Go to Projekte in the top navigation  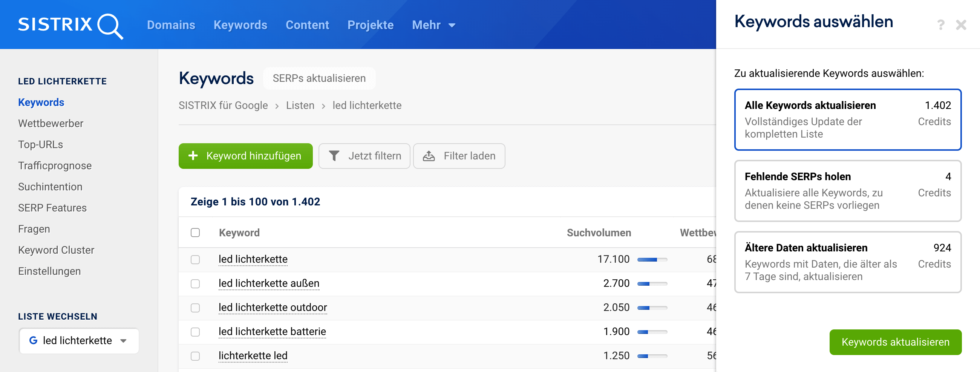tap(370, 25)
